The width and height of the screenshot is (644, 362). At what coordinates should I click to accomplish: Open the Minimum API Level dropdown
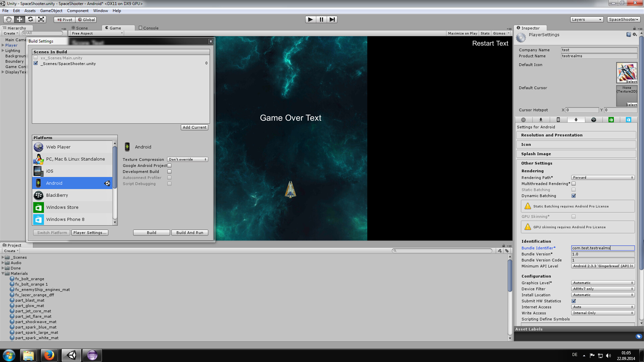[x=603, y=266]
